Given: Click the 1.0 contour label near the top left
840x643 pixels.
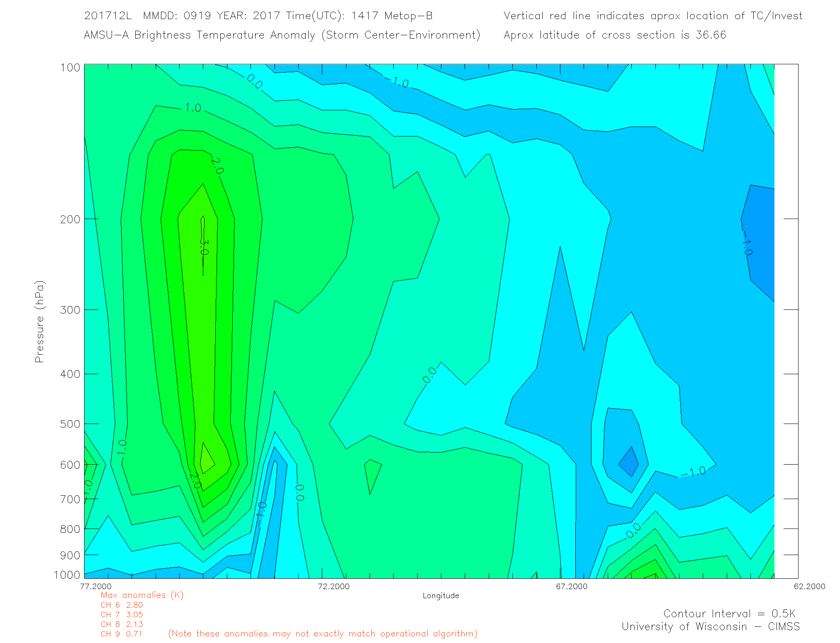Looking at the screenshot, I should tap(193, 108).
